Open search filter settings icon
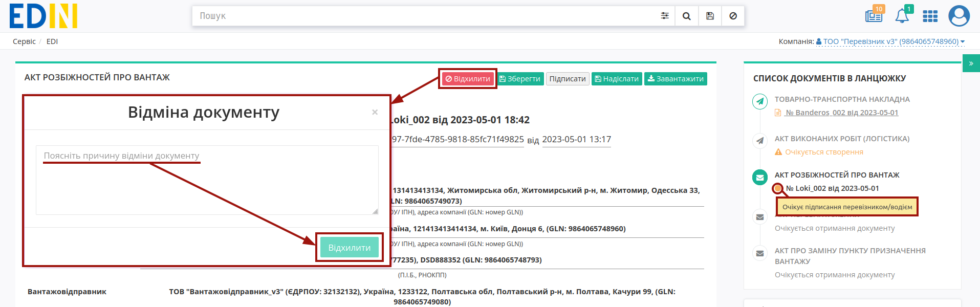Image resolution: width=980 pixels, height=307 pixels. (664, 16)
